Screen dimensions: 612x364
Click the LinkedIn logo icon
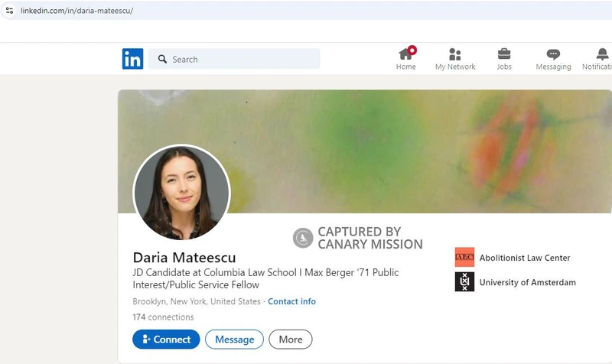[132, 59]
